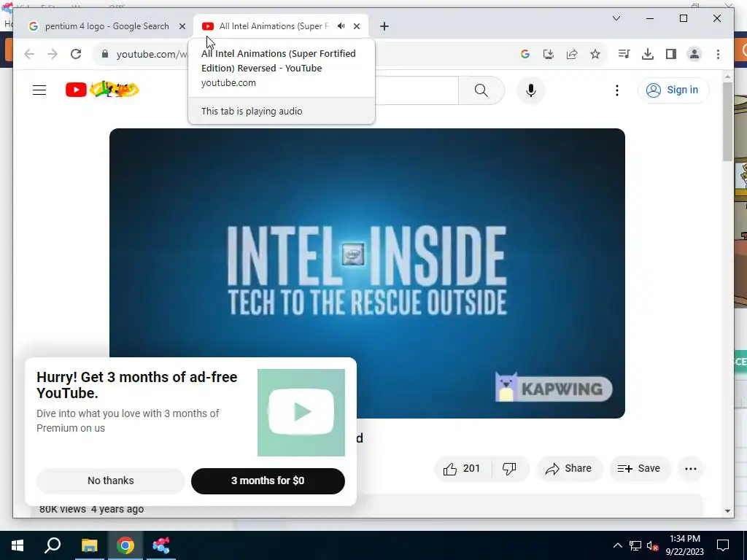Click the YouTube search magnifier button

point(481,90)
